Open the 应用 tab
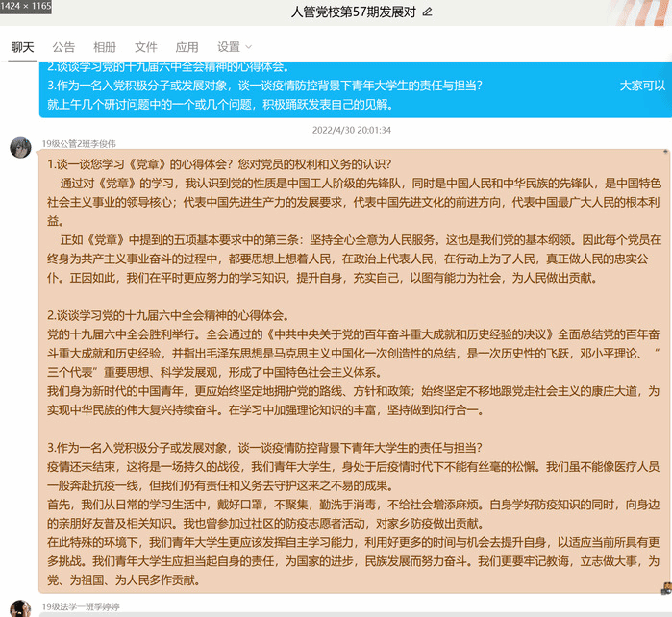This screenshot has height=617, width=672. point(187,47)
